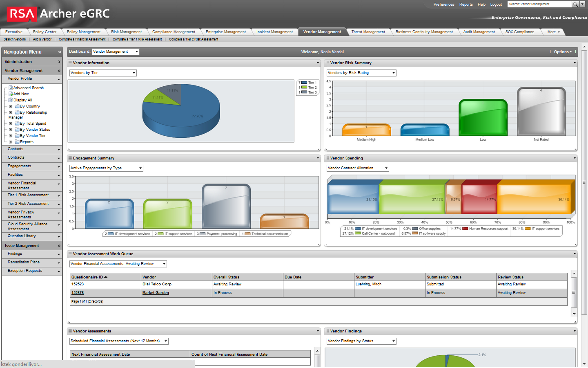The height and width of the screenshot is (368, 588).
Task: Open the Preferences link
Action: [x=444, y=4]
